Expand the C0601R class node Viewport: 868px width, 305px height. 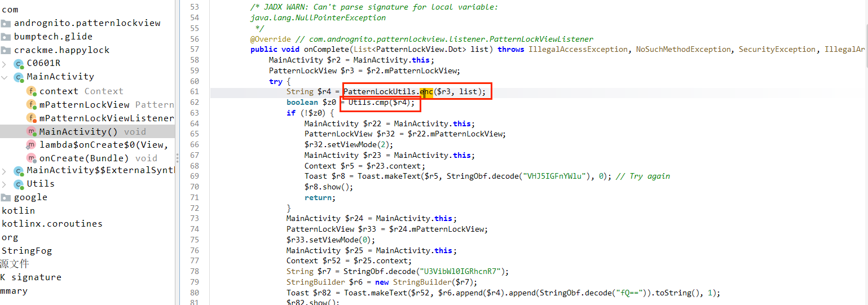click(5, 63)
